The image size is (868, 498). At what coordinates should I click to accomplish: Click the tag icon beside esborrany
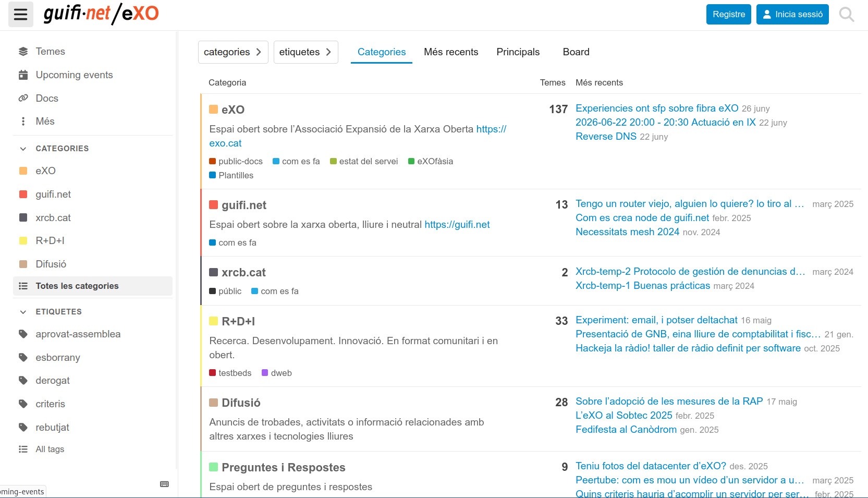23,358
